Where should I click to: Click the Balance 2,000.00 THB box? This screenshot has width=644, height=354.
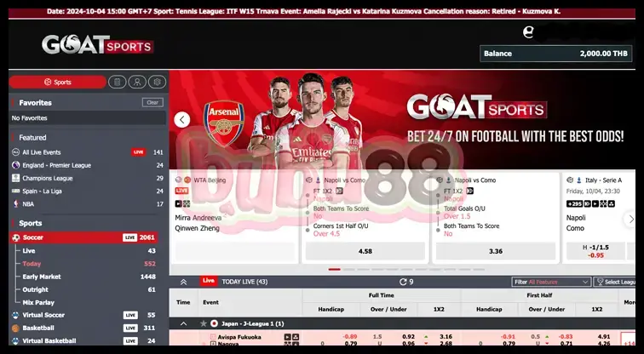[x=555, y=54]
